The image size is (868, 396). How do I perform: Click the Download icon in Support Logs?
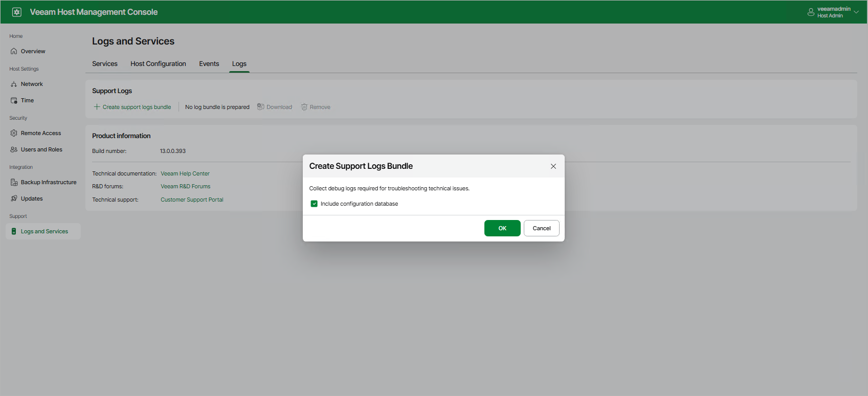[x=260, y=107]
